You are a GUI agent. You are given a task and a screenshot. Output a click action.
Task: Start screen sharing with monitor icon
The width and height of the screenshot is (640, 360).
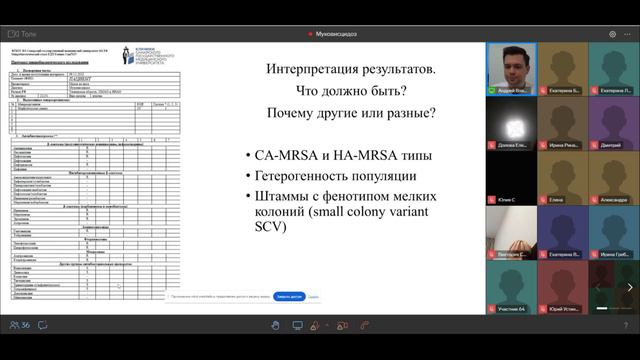[x=298, y=325]
